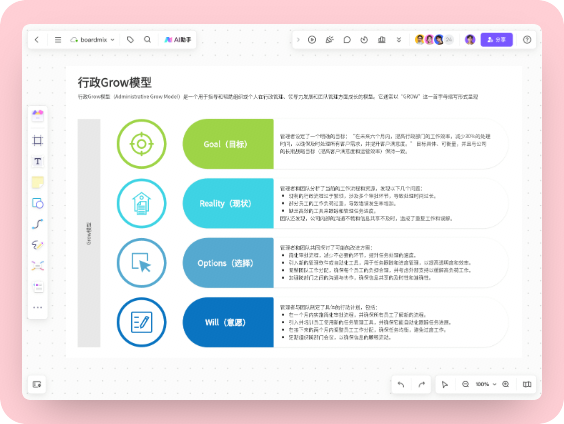
Task: Select the Will description text box
Action: click(x=365, y=322)
